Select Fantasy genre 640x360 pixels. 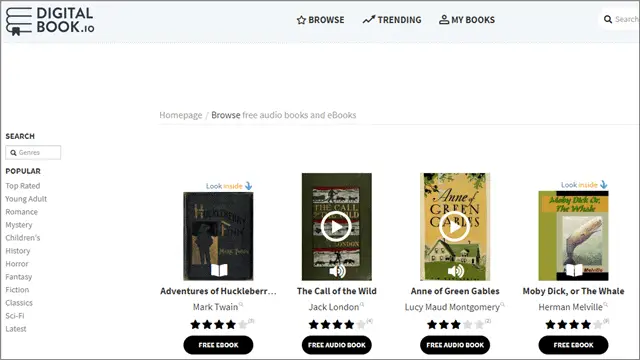18,277
